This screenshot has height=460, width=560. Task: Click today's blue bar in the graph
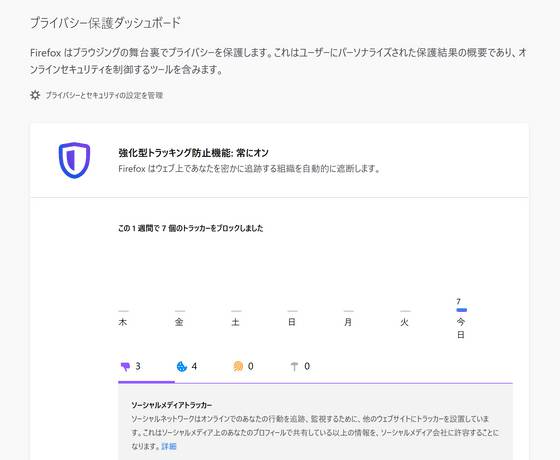click(461, 310)
